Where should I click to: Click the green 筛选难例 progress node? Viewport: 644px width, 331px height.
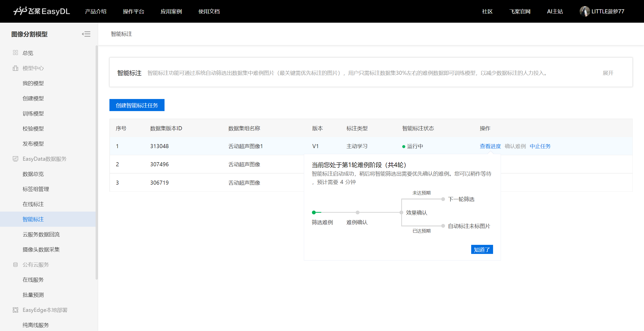[314, 212]
